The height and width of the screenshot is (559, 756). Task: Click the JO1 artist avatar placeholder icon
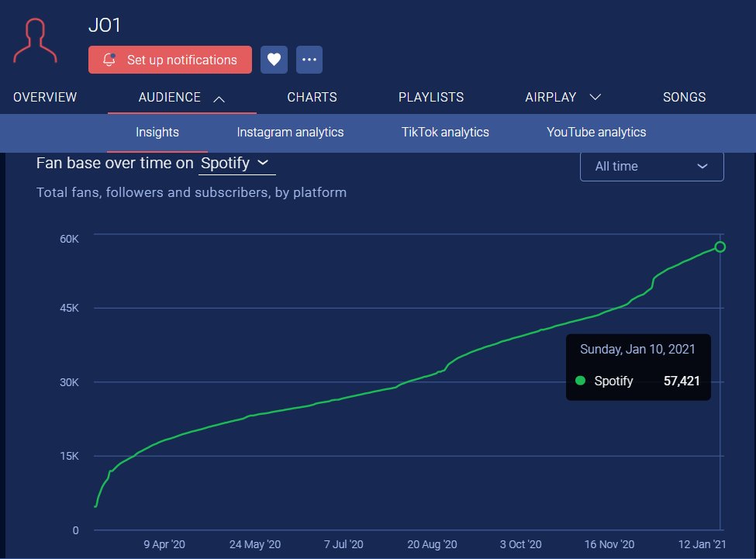point(35,41)
